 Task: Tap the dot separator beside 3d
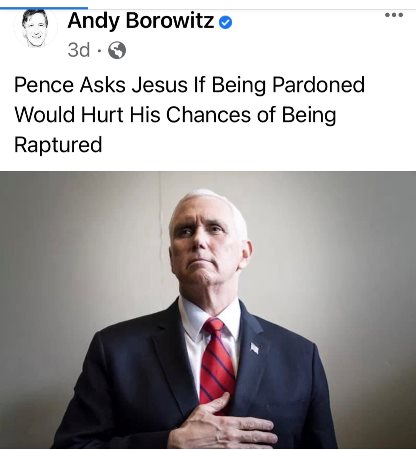click(x=99, y=51)
